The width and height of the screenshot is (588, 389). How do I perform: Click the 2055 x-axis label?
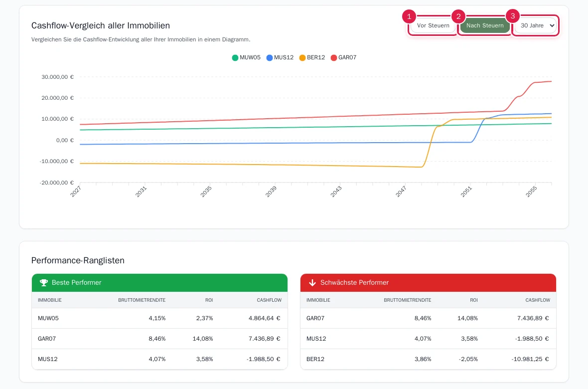531,191
